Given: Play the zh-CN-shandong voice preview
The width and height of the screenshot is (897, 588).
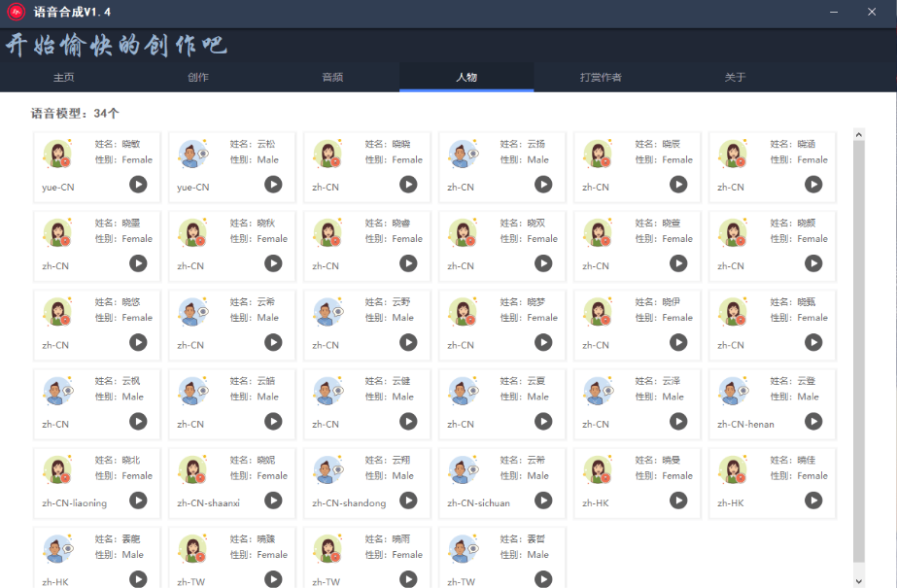Looking at the screenshot, I should tap(408, 500).
